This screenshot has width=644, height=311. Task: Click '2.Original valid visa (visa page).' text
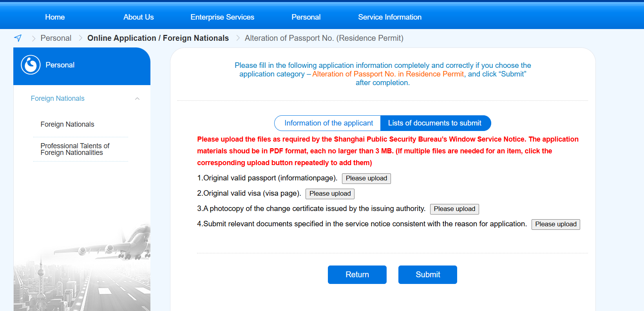pyautogui.click(x=249, y=193)
